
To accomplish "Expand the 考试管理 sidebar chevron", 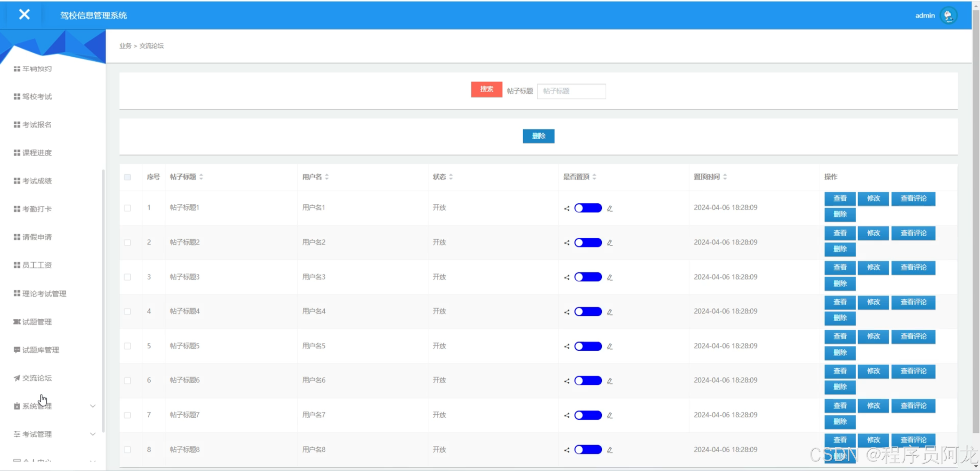I will 93,434.
